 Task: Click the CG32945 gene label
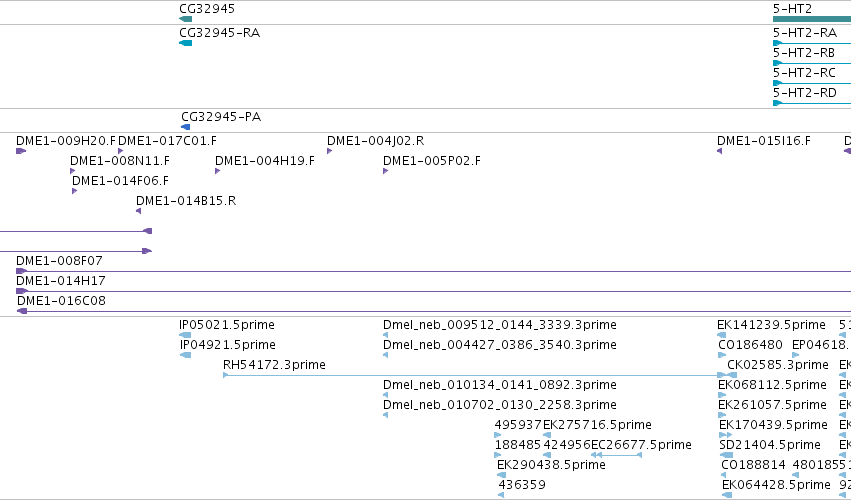pyautogui.click(x=207, y=9)
